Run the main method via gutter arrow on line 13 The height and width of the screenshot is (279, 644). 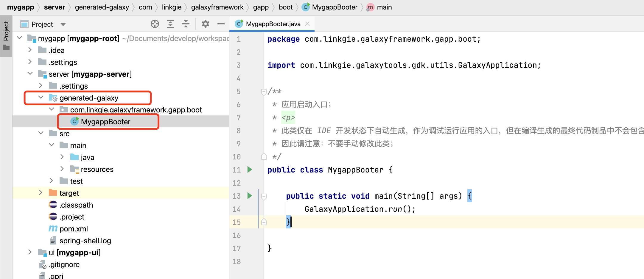click(x=250, y=196)
